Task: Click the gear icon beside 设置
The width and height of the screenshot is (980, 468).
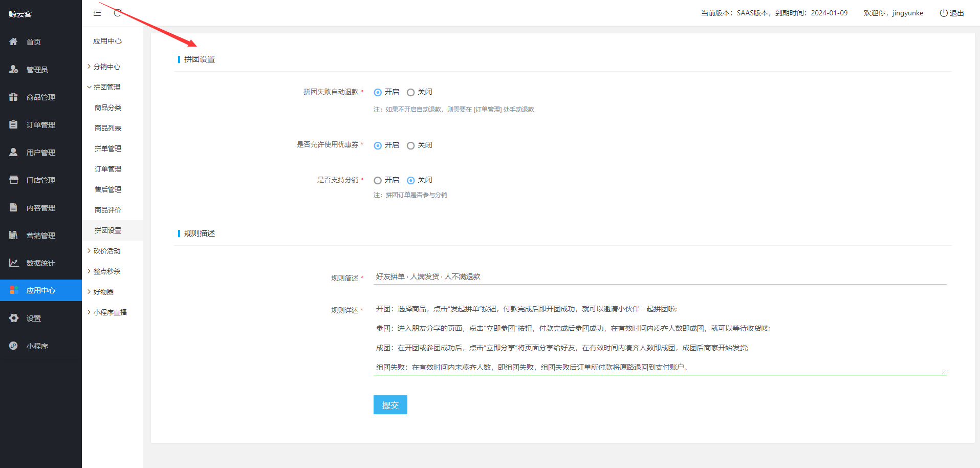Action: pyautogui.click(x=14, y=318)
